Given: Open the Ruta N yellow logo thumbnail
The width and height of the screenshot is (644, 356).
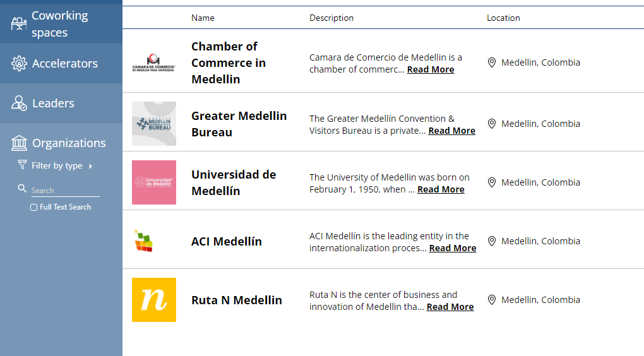Looking at the screenshot, I should (x=154, y=300).
